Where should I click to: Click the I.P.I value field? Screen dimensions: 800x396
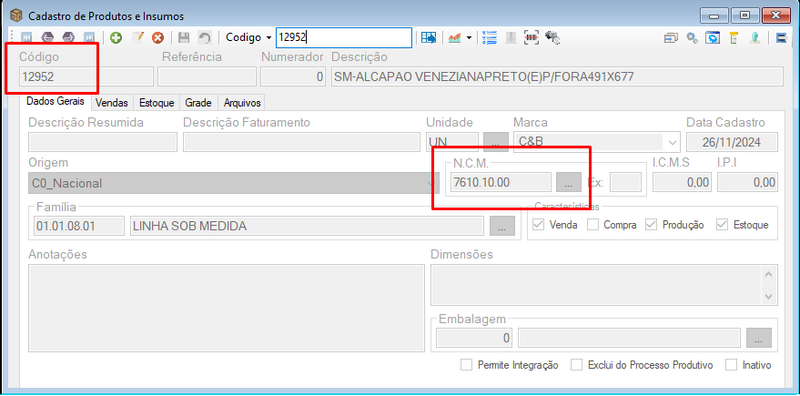(747, 182)
